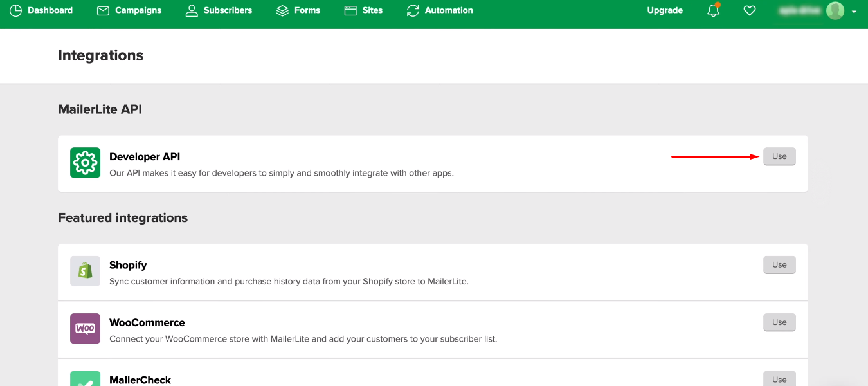Go to the Campaigns section

129,10
